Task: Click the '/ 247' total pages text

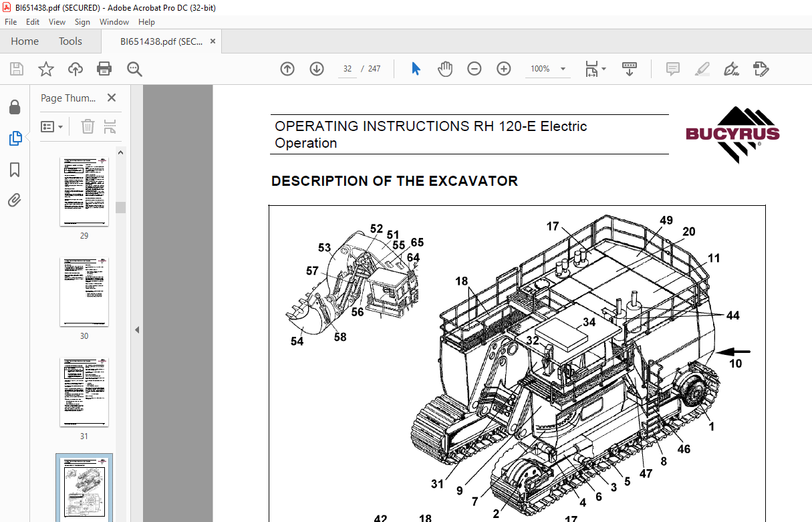Action: click(x=370, y=69)
